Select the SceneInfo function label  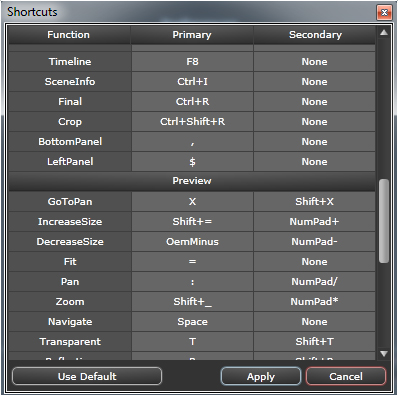tap(70, 82)
